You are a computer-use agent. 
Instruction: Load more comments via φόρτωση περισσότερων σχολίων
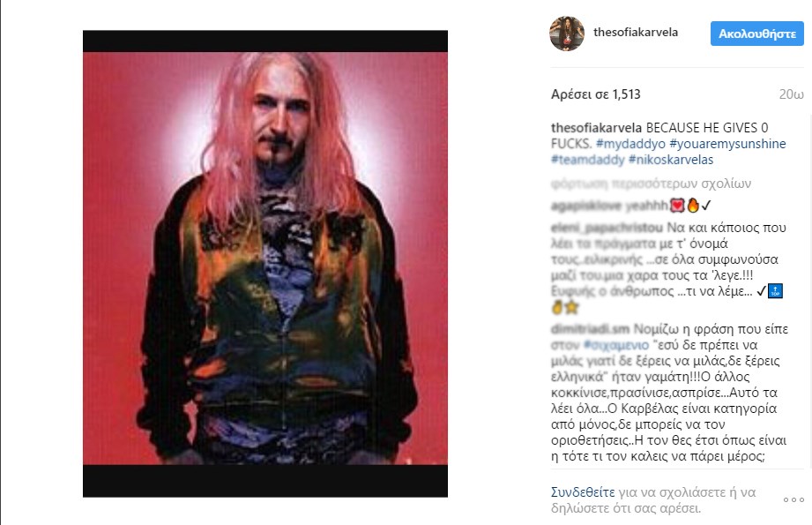tap(651, 184)
